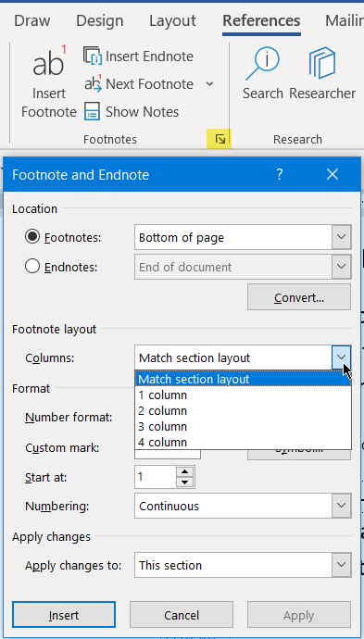Switch to the Draw tab
The height and width of the screenshot is (639, 364).
pyautogui.click(x=32, y=20)
